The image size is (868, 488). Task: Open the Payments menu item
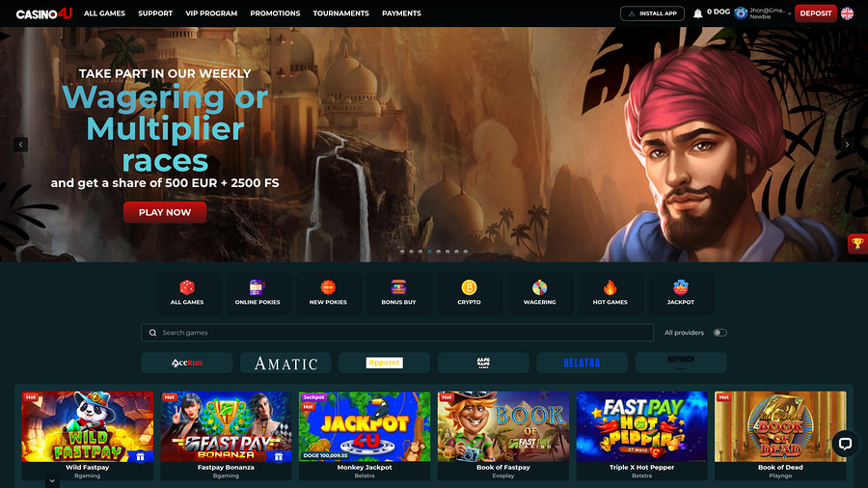[401, 14]
